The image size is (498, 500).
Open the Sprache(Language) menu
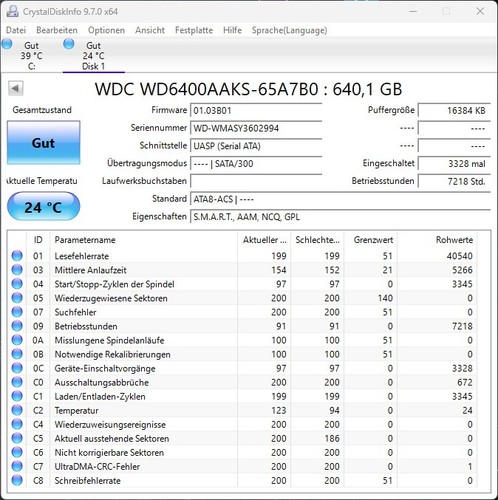289,30
